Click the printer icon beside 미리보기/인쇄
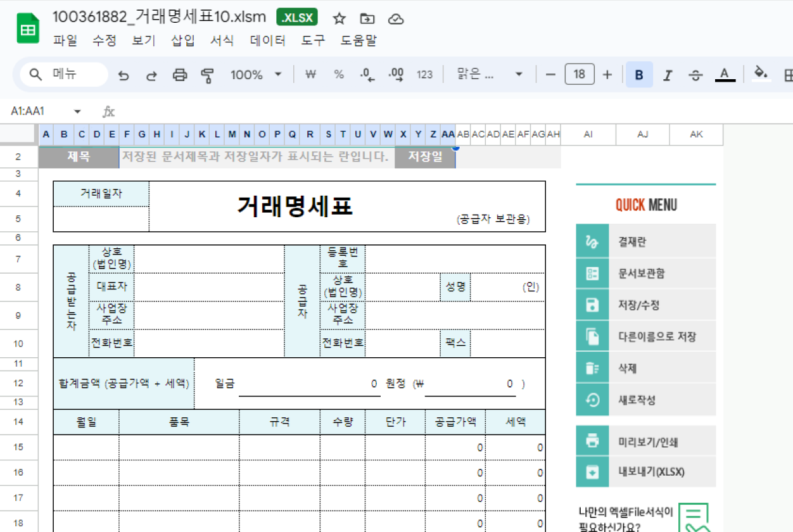 593,441
